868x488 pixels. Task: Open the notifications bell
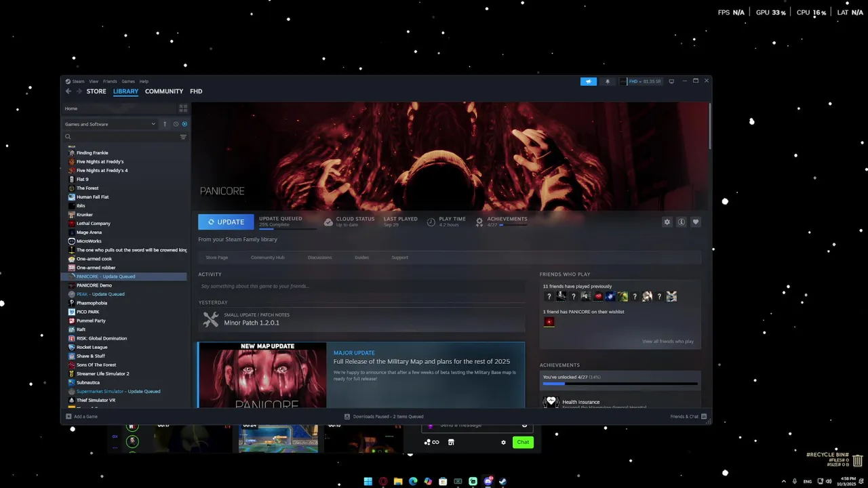coord(608,81)
